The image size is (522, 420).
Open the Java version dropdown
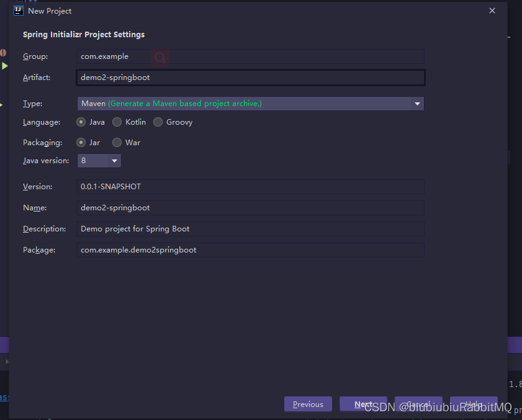99,161
